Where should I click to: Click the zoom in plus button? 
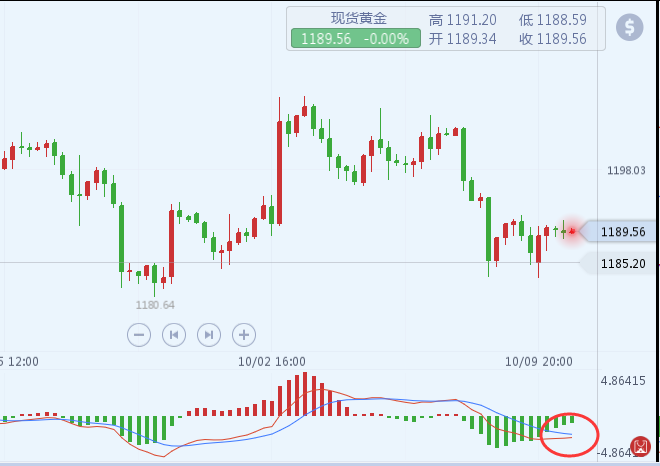coord(243,334)
